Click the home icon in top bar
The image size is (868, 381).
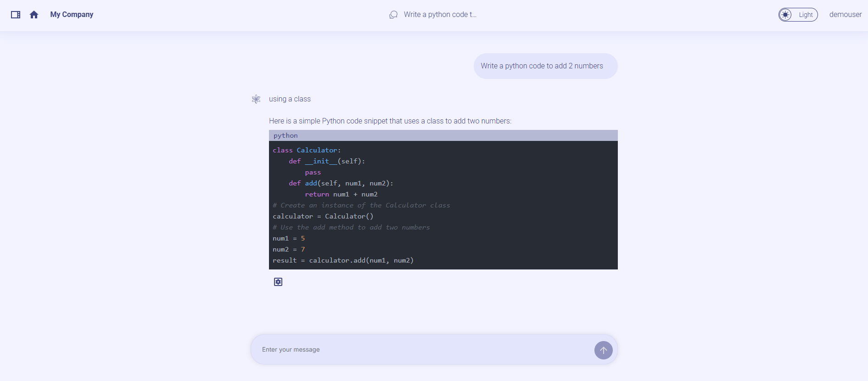(34, 14)
